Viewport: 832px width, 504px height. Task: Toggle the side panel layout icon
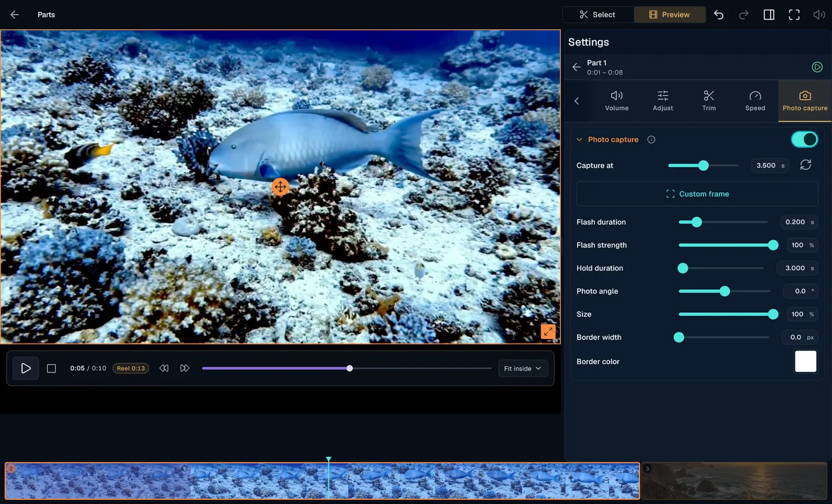769,14
